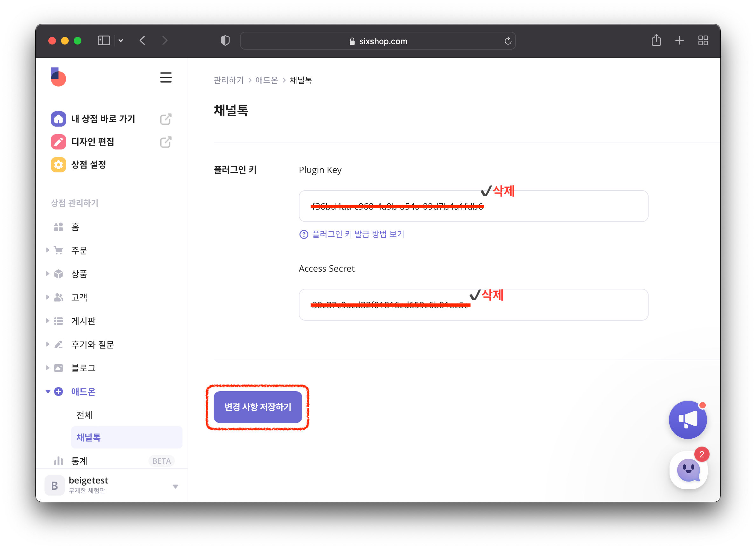This screenshot has height=549, width=756.
Task: Open 통계 BETA menu item
Action: tap(79, 461)
